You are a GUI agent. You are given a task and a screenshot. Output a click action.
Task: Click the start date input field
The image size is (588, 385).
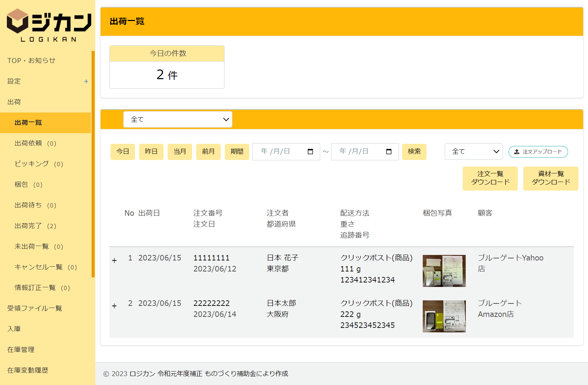click(x=279, y=152)
